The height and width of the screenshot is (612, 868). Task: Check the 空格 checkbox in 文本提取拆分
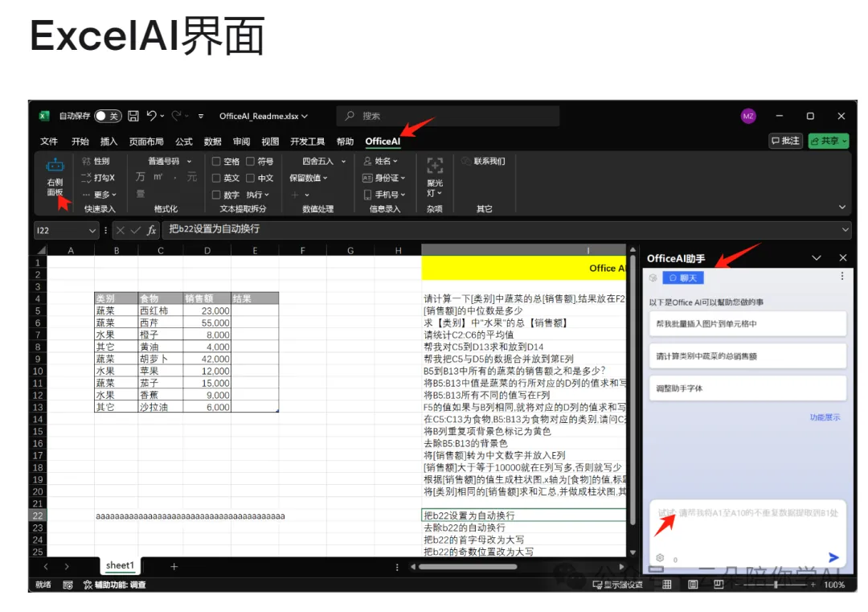click(x=216, y=161)
